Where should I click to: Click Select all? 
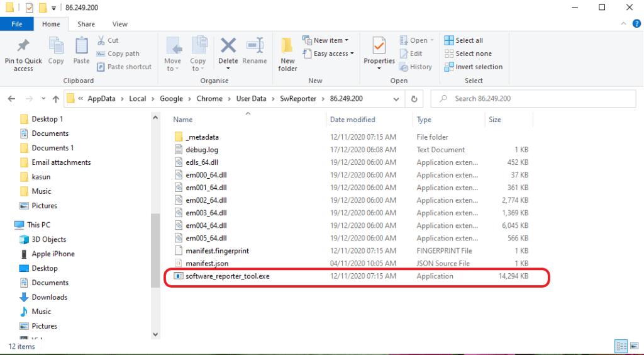click(464, 40)
